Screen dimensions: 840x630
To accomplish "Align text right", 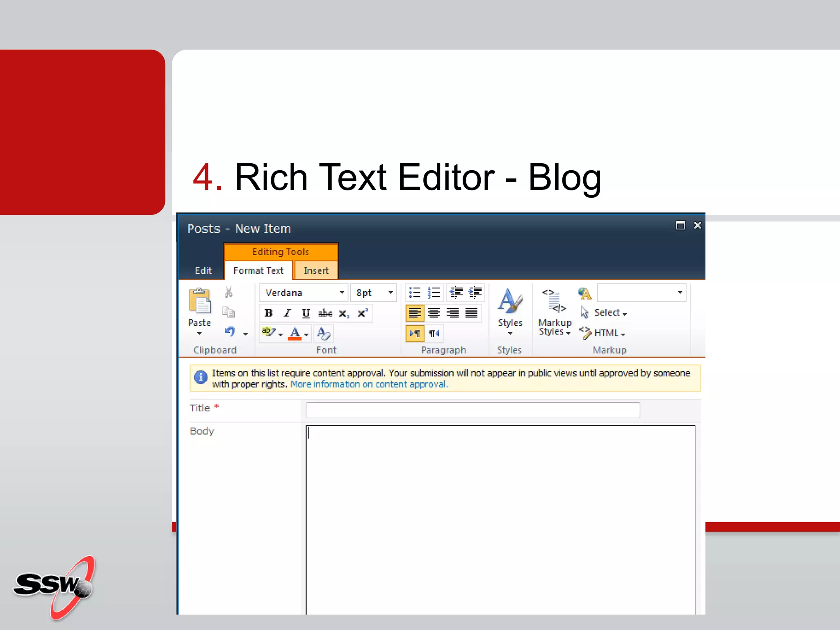I will [452, 313].
